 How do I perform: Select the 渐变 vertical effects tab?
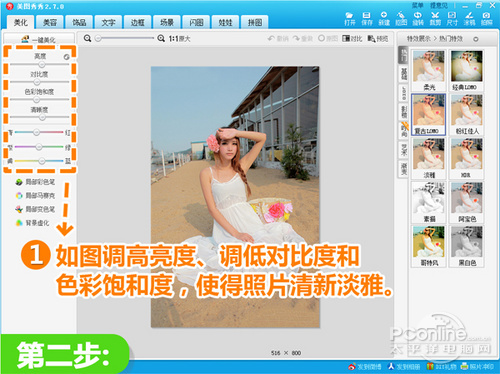(403, 169)
